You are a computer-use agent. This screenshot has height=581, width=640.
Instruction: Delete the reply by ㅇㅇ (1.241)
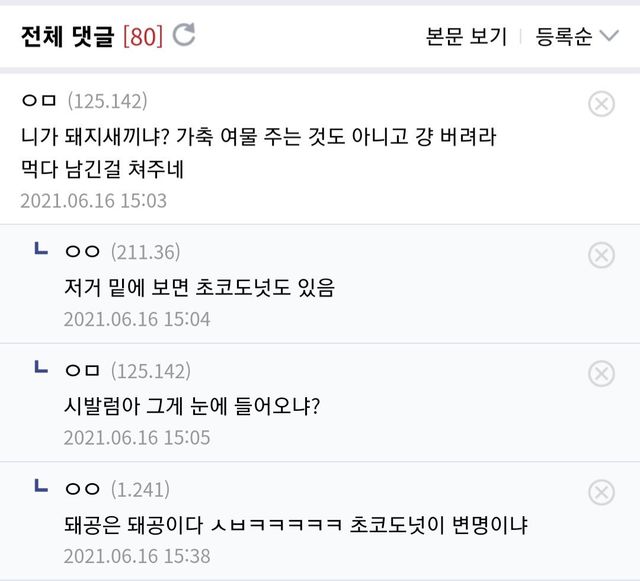[x=601, y=492]
